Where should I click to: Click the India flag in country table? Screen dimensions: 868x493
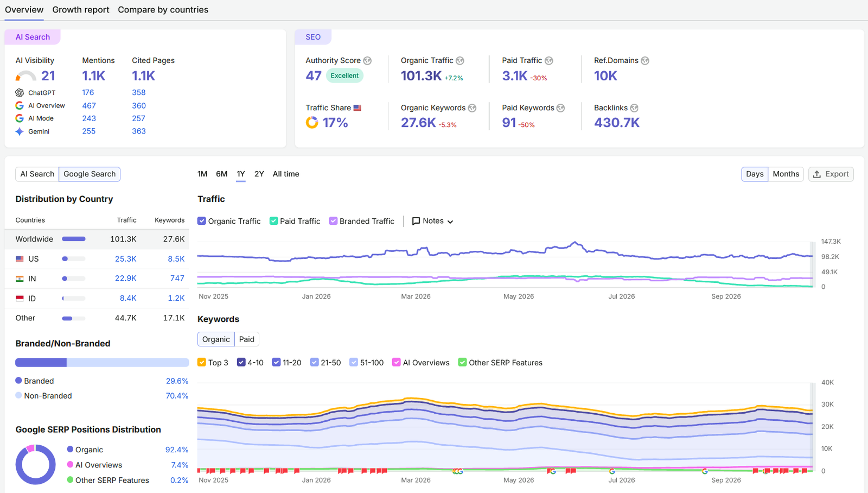[x=20, y=279]
